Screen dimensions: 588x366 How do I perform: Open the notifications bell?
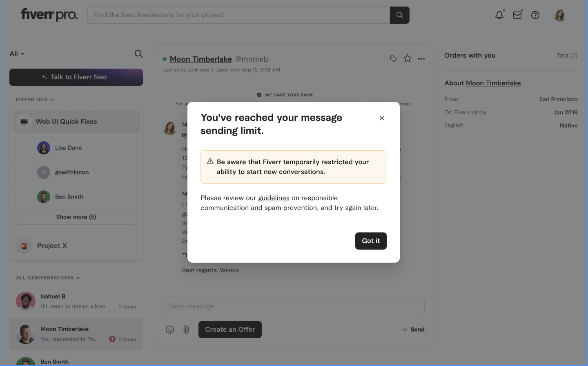click(499, 15)
